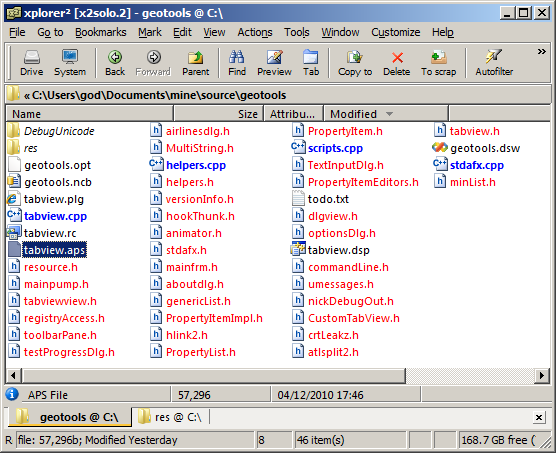Click the path C:\Users\god\Documents\mine\source\geotools
This screenshot has width=556, height=453.
pyautogui.click(x=159, y=95)
